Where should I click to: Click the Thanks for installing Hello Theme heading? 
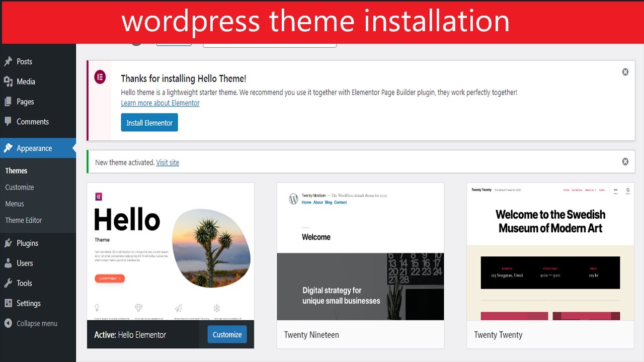tap(184, 78)
